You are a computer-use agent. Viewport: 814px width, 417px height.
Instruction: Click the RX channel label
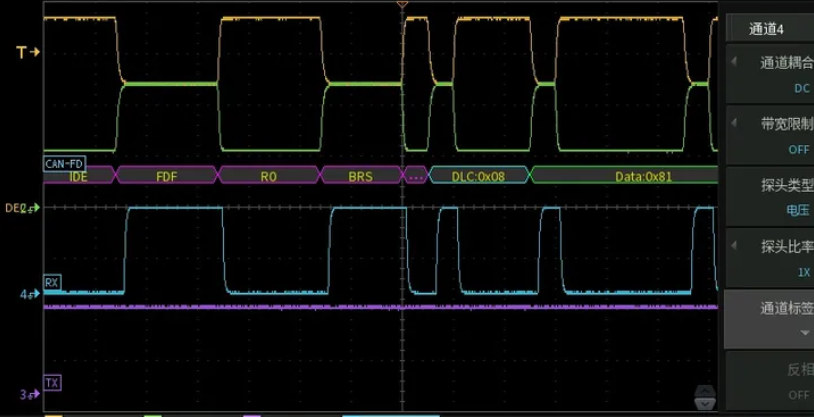point(52,283)
